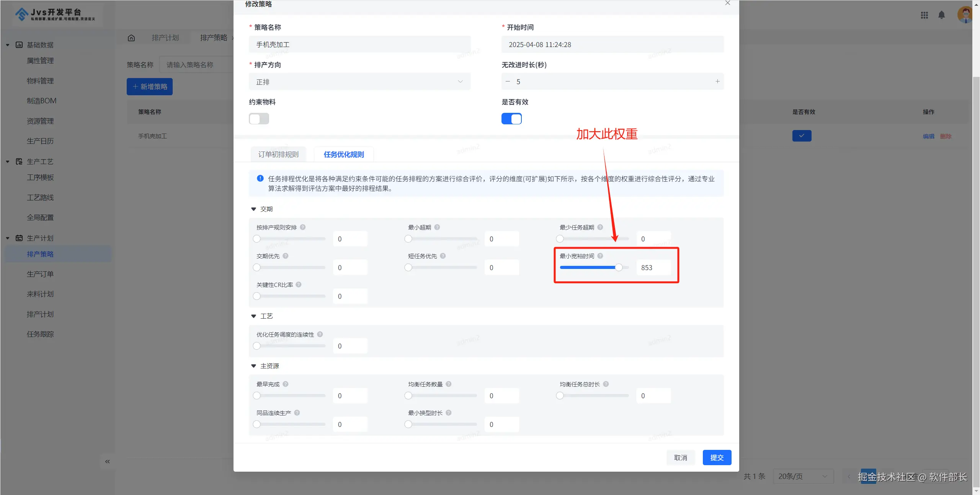This screenshot has height=495, width=980.
Task: Click help icon beside 按排产规则安排
Action: (x=302, y=227)
